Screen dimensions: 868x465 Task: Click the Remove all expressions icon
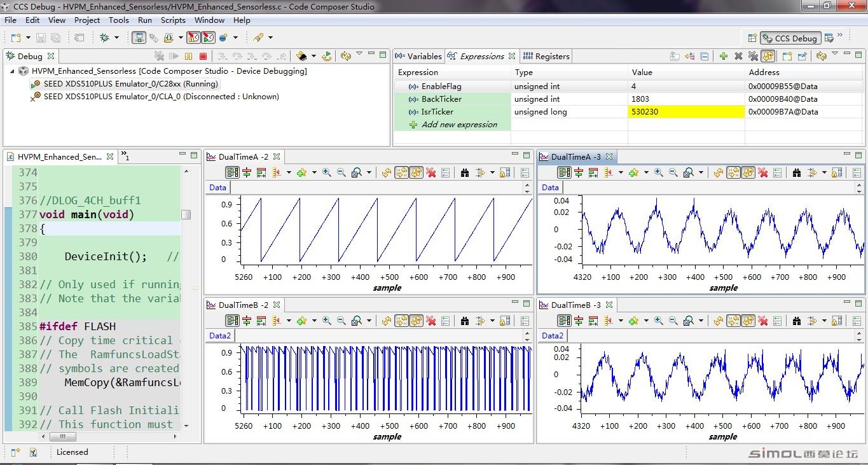click(753, 56)
